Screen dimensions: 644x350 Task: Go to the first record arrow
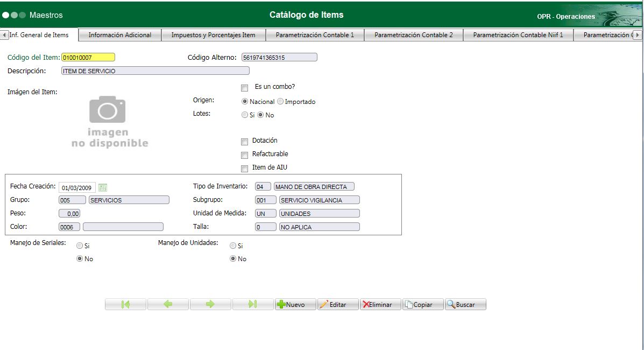click(125, 304)
